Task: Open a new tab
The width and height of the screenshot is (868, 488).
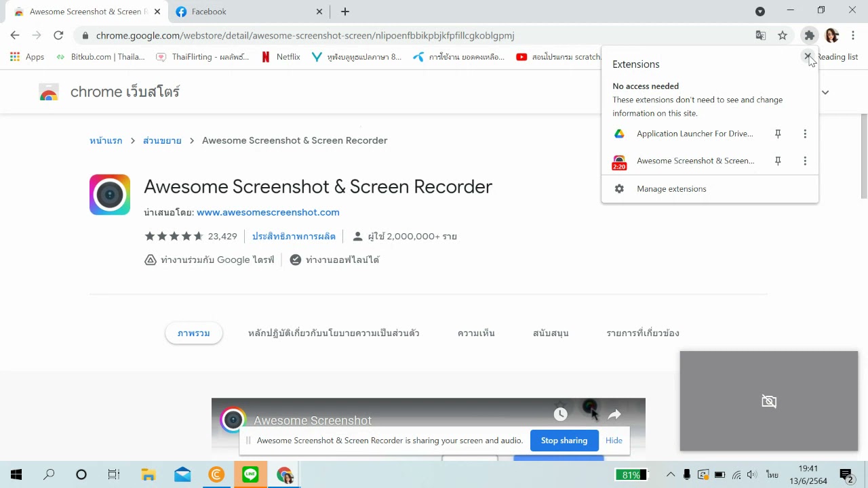Action: point(345,12)
